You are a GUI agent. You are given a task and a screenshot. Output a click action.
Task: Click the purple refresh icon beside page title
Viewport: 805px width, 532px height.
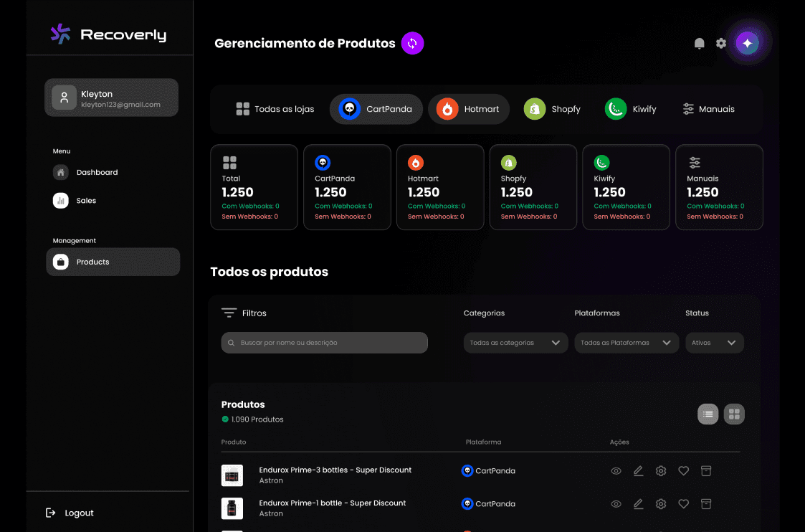[x=412, y=43]
